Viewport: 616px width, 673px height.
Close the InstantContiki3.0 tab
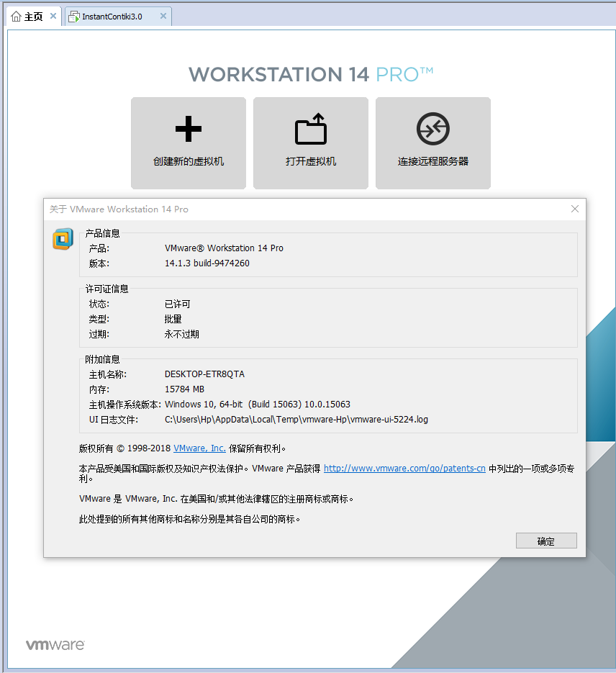click(163, 16)
